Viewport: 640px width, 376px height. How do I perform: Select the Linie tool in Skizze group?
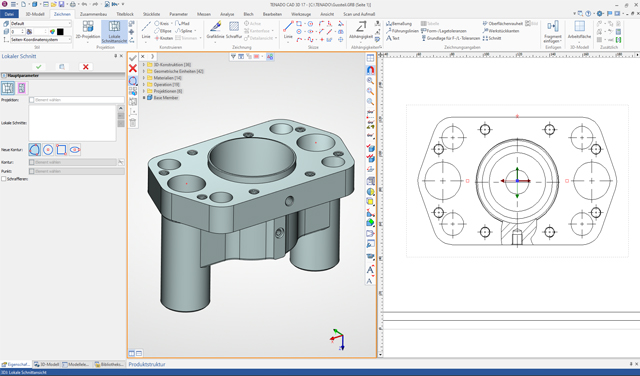click(x=288, y=31)
